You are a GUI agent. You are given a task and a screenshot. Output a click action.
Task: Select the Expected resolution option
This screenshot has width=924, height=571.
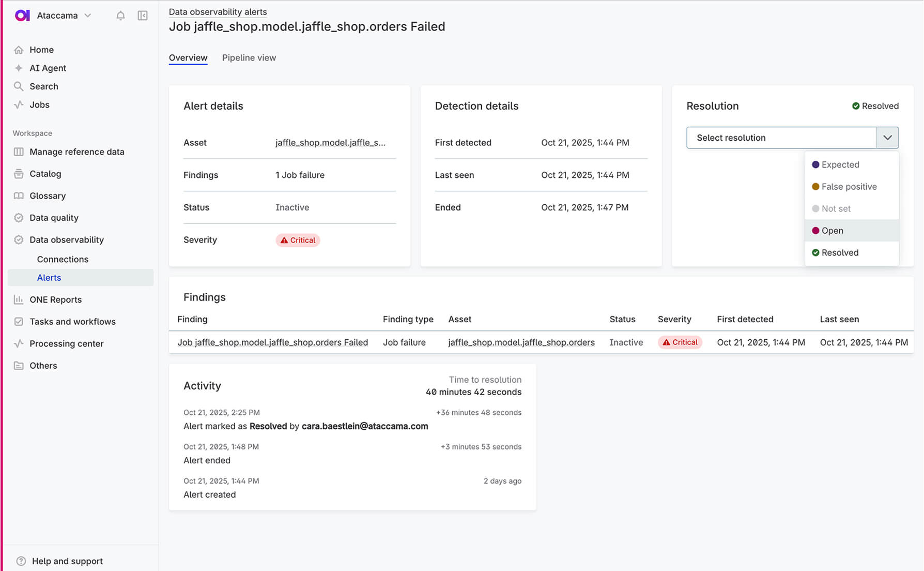(x=840, y=164)
